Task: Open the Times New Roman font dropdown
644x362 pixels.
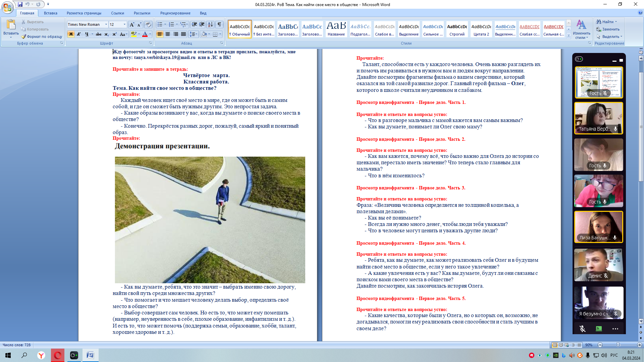Action: 106,24
